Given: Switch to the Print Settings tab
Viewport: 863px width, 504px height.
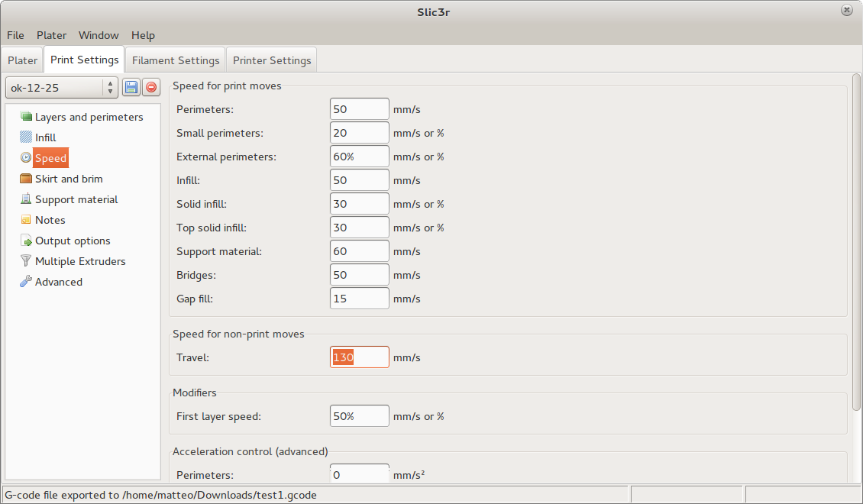Looking at the screenshot, I should pos(84,60).
